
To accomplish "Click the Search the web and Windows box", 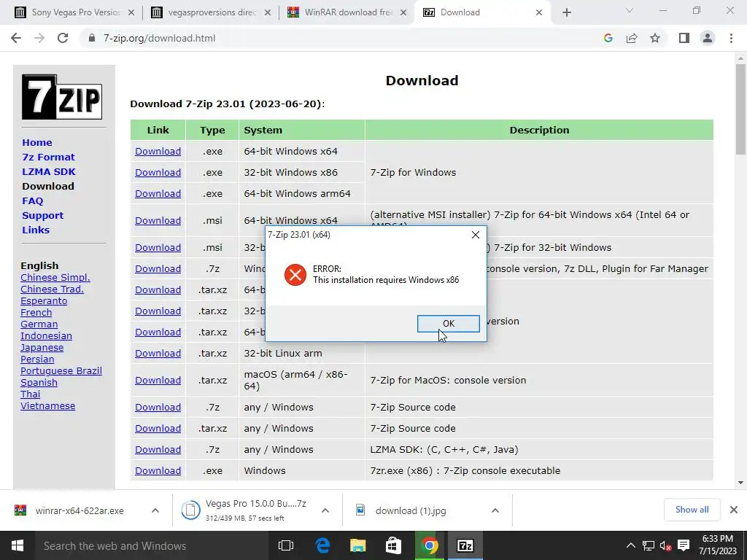I will pos(150,545).
